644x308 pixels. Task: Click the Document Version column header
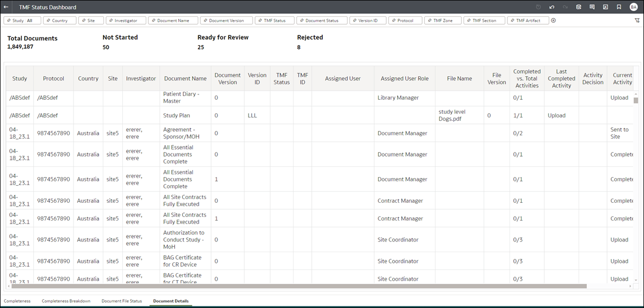(x=228, y=78)
